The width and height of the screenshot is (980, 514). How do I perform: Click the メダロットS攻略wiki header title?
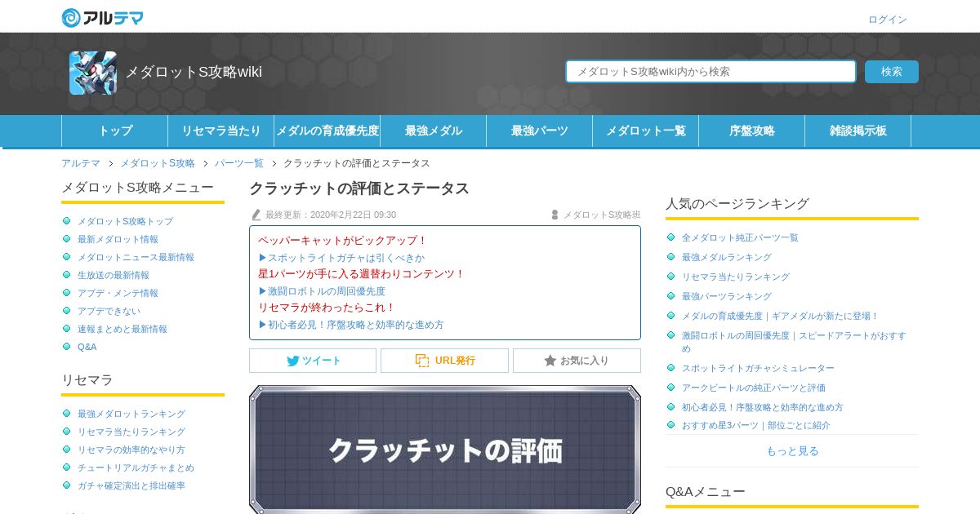(194, 72)
